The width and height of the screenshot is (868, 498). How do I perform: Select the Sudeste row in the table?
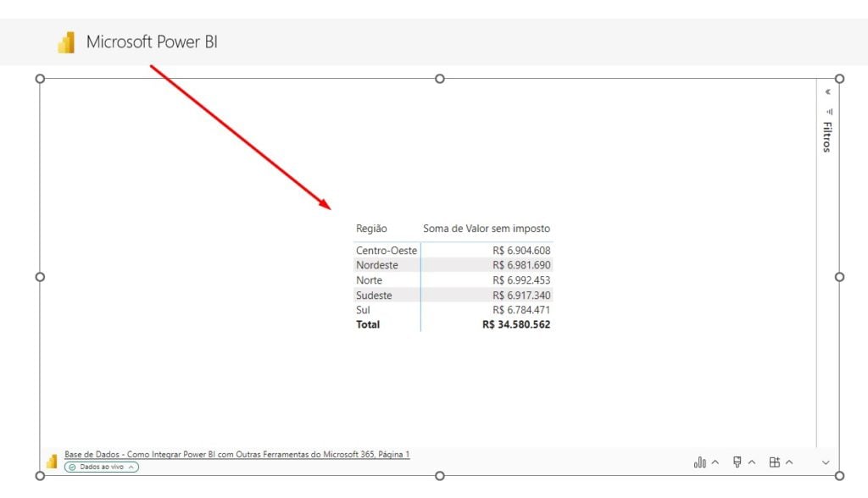click(373, 295)
